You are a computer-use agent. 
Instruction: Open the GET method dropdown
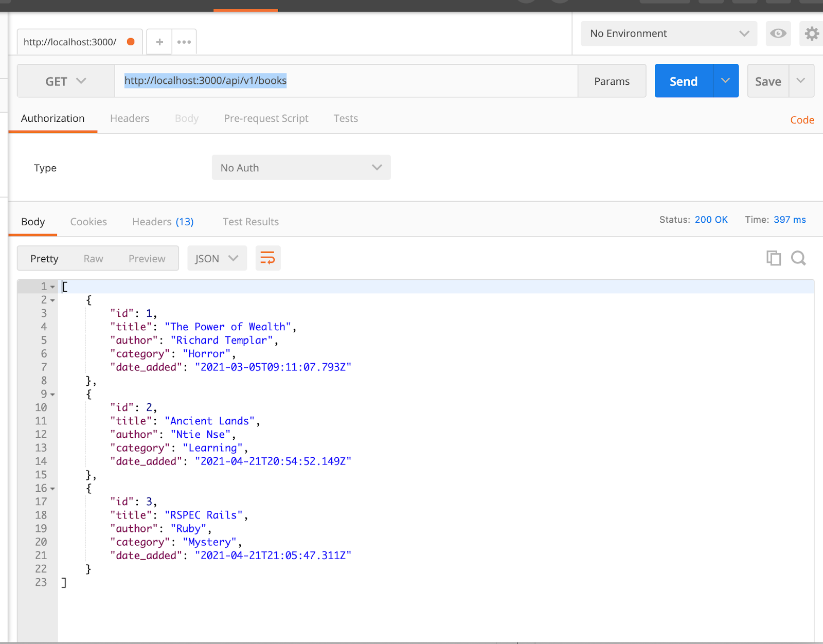pyautogui.click(x=65, y=81)
